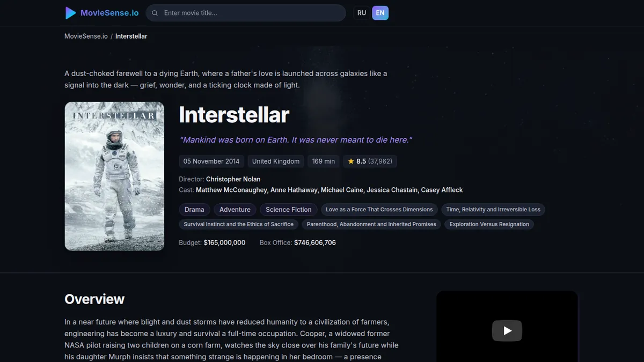Click the 8.5 rating value

pyautogui.click(x=361, y=161)
